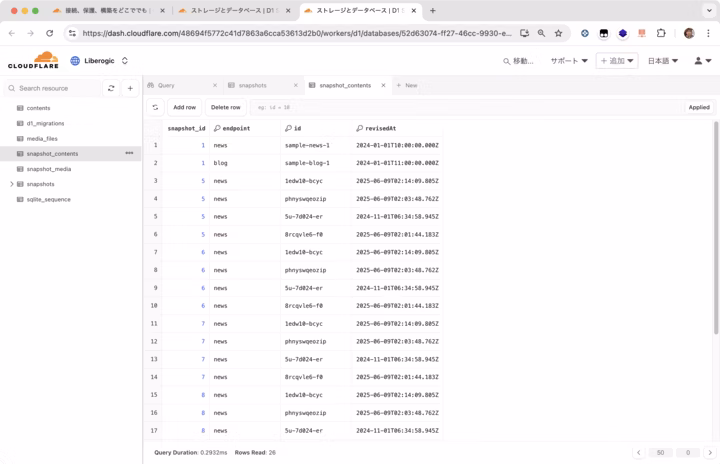Expand the user profile menu
This screenshot has width=720, height=464.
pos(701,61)
